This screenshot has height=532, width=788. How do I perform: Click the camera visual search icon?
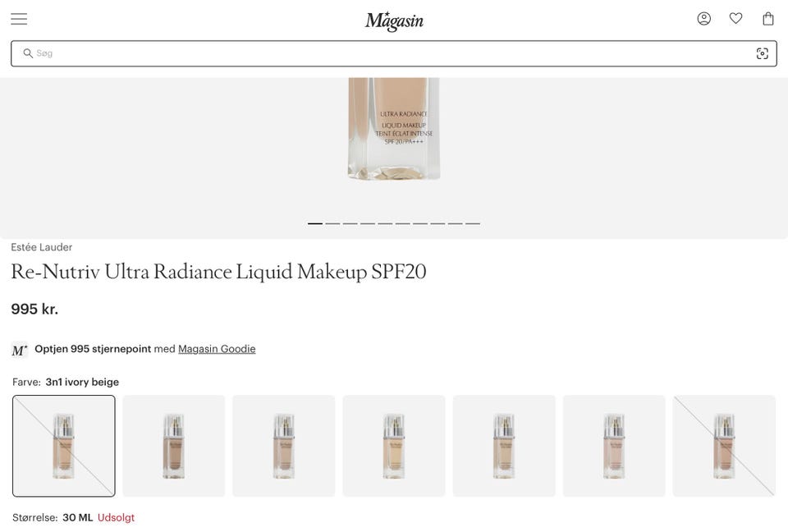(762, 53)
